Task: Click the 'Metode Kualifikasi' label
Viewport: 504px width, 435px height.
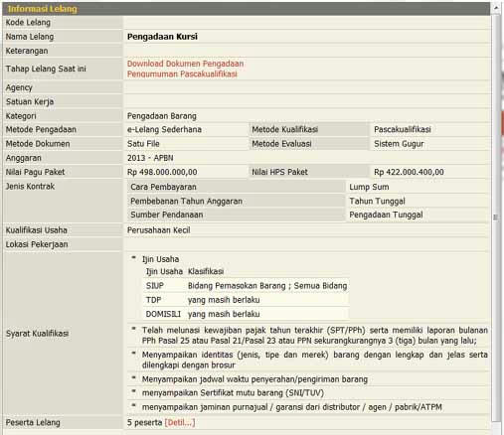Action: click(x=284, y=130)
